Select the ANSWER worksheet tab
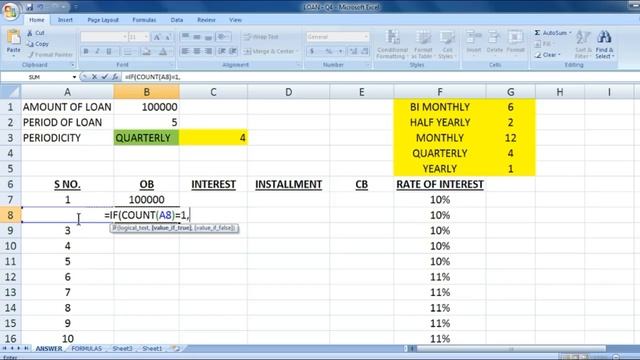 coord(49,348)
